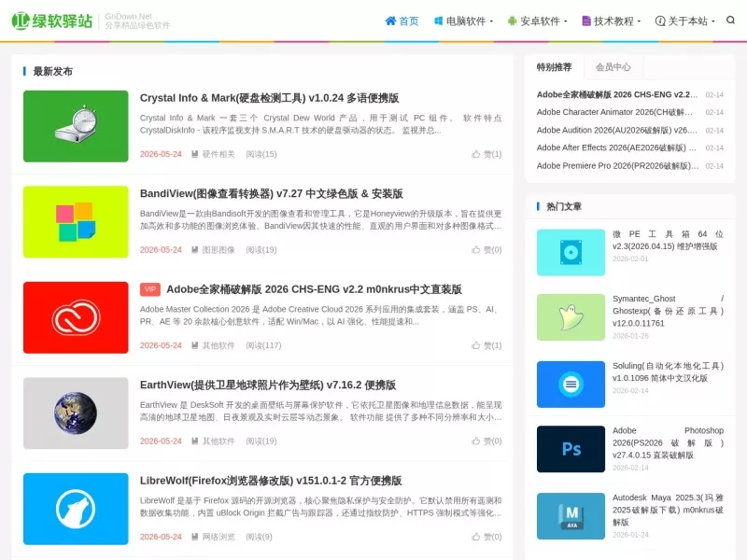Open the Photoshop Ps thumbnail
Image resolution: width=747 pixels, height=560 pixels.
571,449
